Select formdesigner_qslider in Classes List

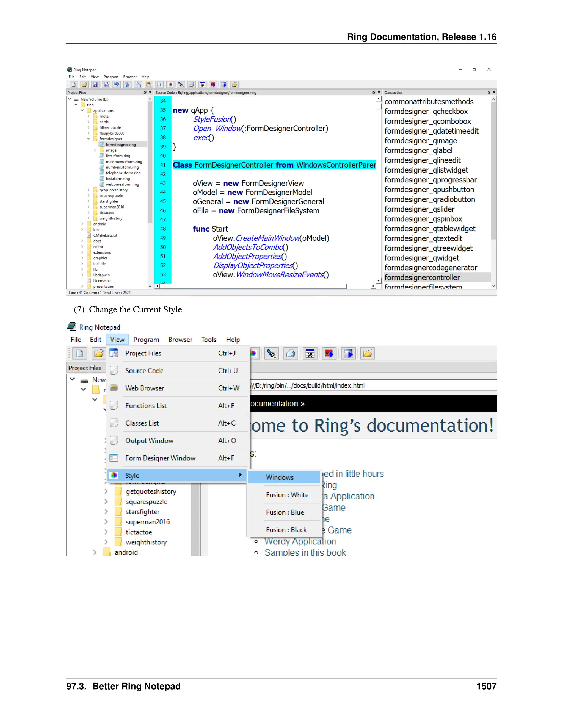(x=419, y=209)
